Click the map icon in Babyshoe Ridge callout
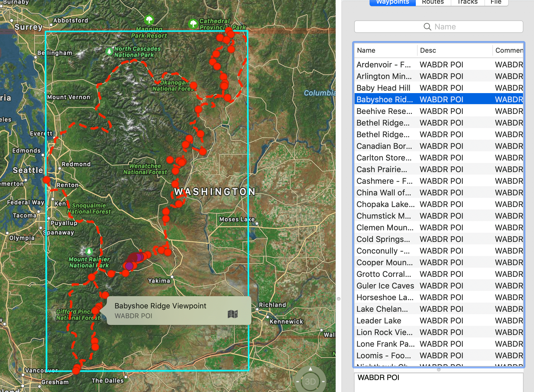The width and height of the screenshot is (534, 392). tap(232, 314)
